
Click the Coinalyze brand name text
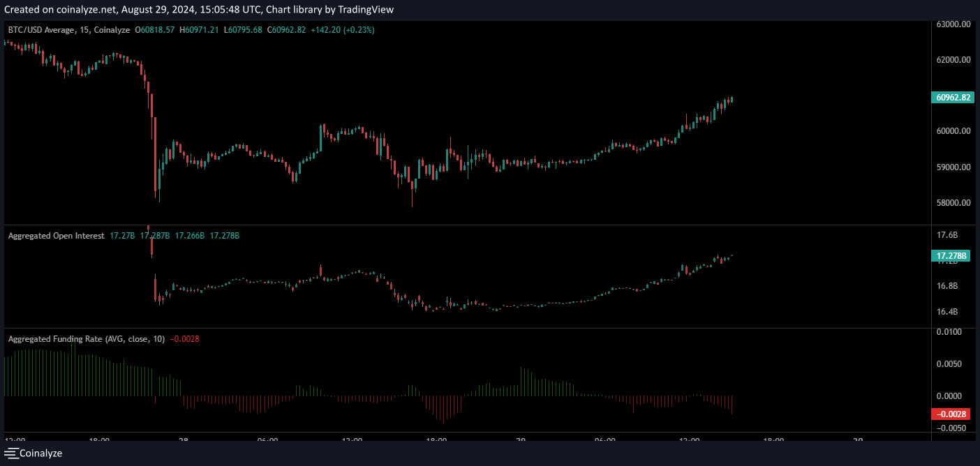pyautogui.click(x=41, y=453)
